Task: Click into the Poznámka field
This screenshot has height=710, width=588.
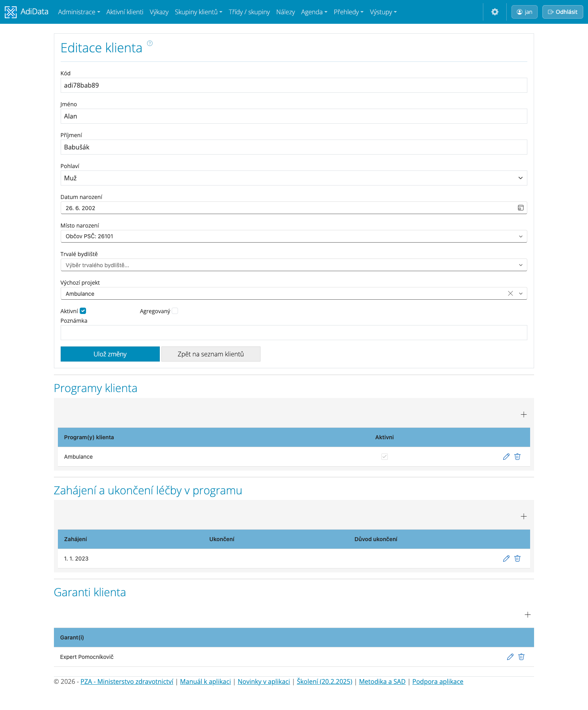Action: pos(294,333)
